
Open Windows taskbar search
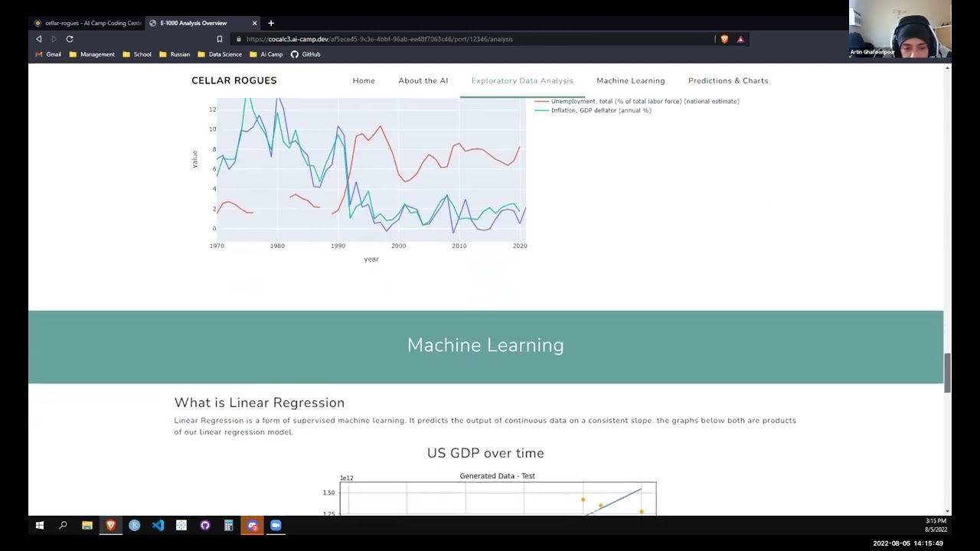64,525
